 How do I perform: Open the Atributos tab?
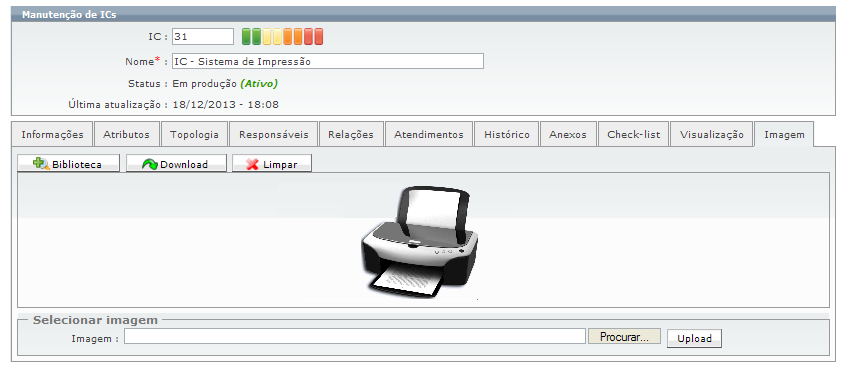click(126, 134)
